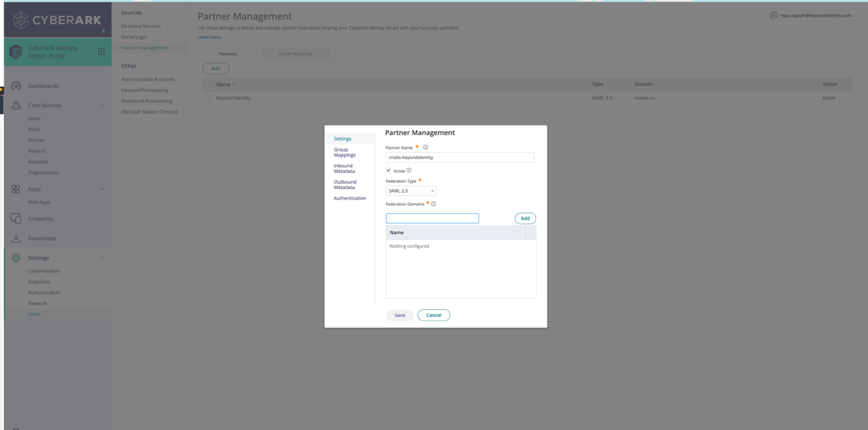Collapse the Settings section chevron
The width and height of the screenshot is (868, 430).
[102, 258]
